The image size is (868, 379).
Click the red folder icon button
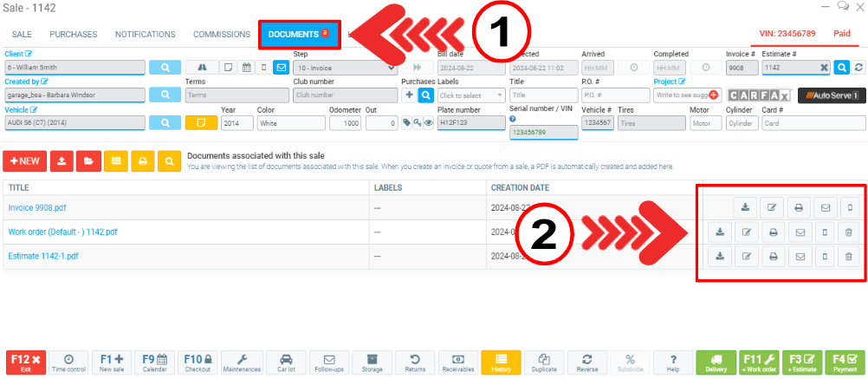[87, 160]
